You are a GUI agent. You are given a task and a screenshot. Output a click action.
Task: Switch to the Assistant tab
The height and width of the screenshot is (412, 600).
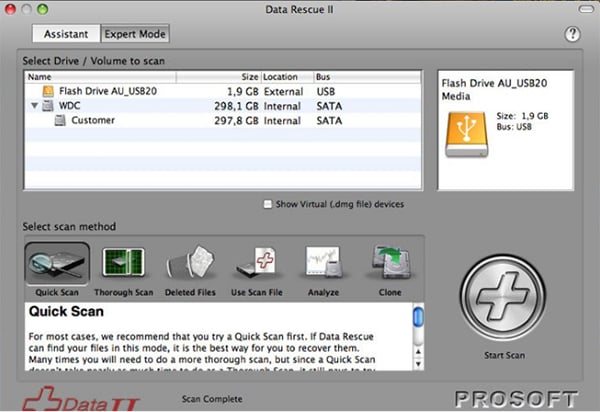(66, 34)
